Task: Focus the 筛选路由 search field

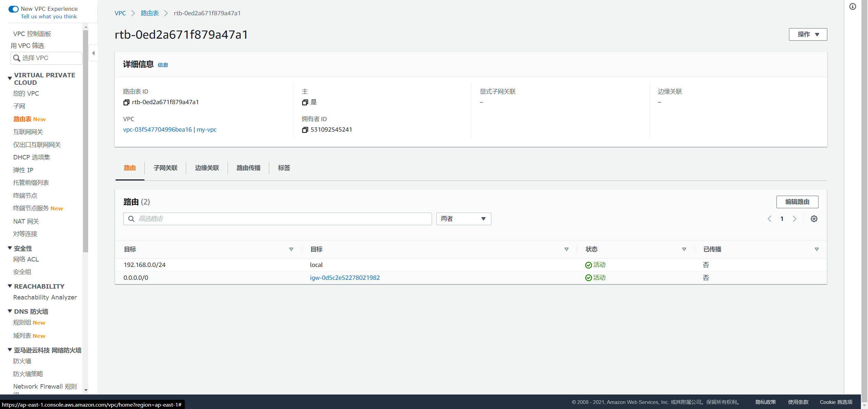Action: tap(277, 219)
